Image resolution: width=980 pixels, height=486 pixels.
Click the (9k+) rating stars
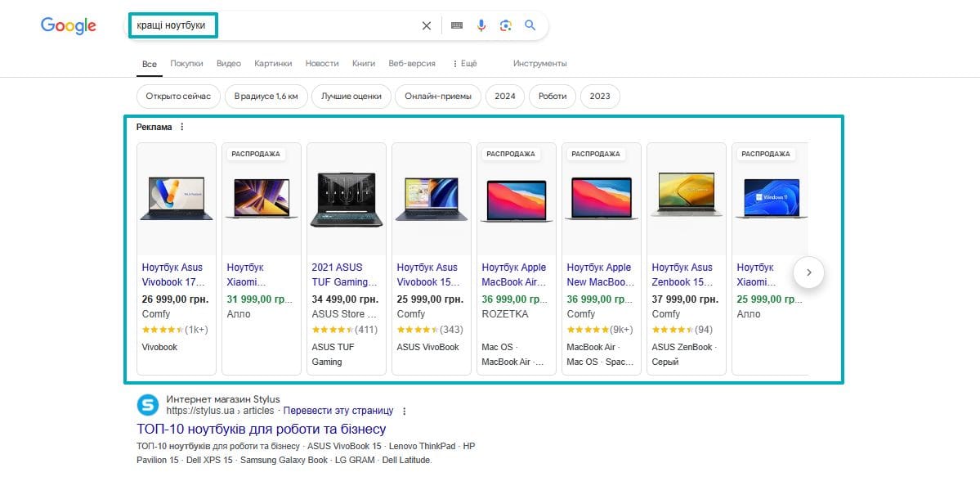tap(600, 330)
